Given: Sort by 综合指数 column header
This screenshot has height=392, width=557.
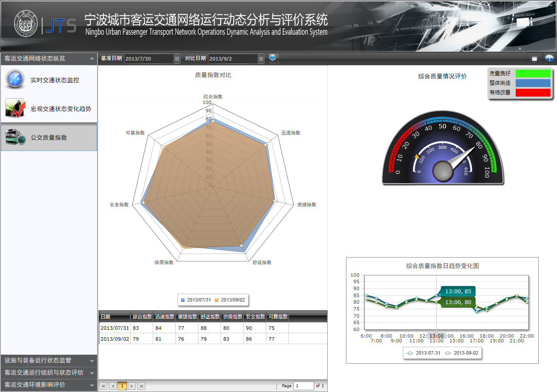Looking at the screenshot, I should point(142,317).
